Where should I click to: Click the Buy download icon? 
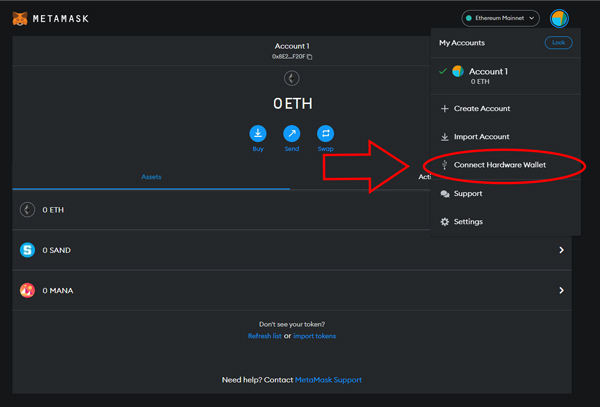(258, 133)
